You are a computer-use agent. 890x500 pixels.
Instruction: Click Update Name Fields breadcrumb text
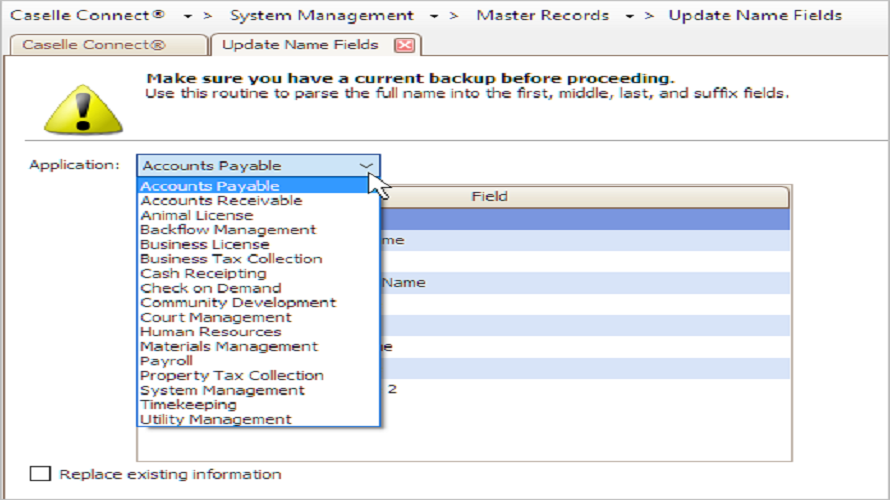click(755, 15)
